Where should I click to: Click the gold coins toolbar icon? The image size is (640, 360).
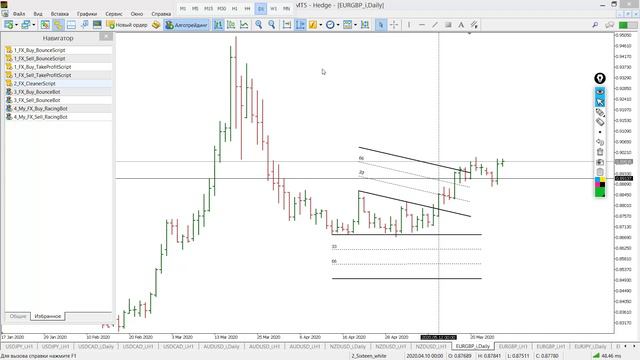click(156, 25)
